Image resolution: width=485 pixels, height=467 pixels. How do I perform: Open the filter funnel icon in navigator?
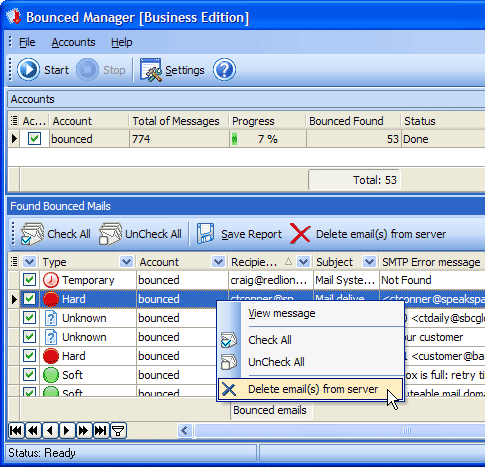118,431
